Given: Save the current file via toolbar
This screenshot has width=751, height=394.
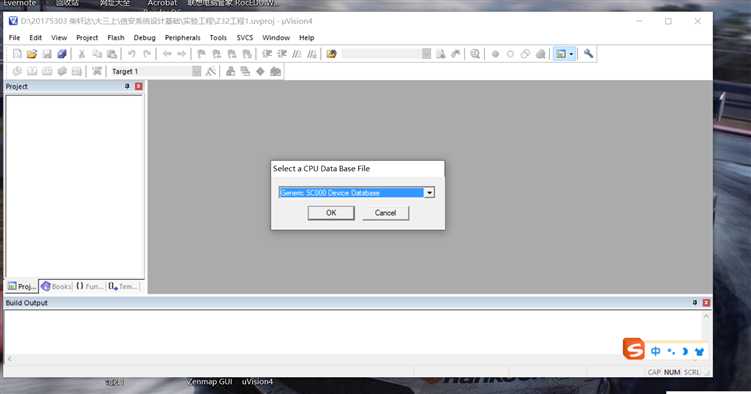Looking at the screenshot, I should (46, 54).
